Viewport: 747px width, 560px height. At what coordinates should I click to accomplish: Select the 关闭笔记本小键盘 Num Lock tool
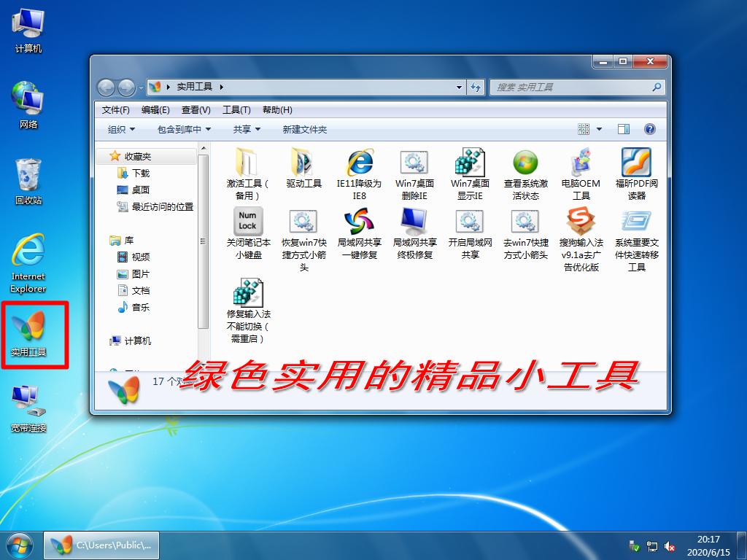248,222
